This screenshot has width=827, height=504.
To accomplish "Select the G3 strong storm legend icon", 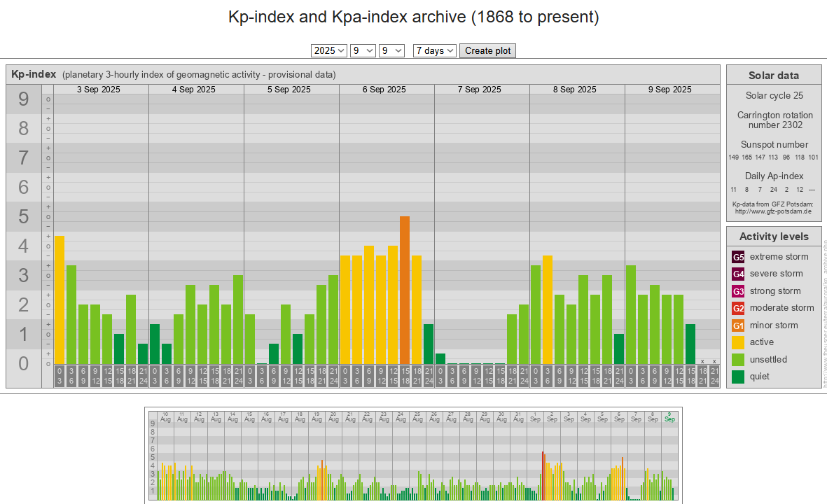I will pyautogui.click(x=738, y=291).
